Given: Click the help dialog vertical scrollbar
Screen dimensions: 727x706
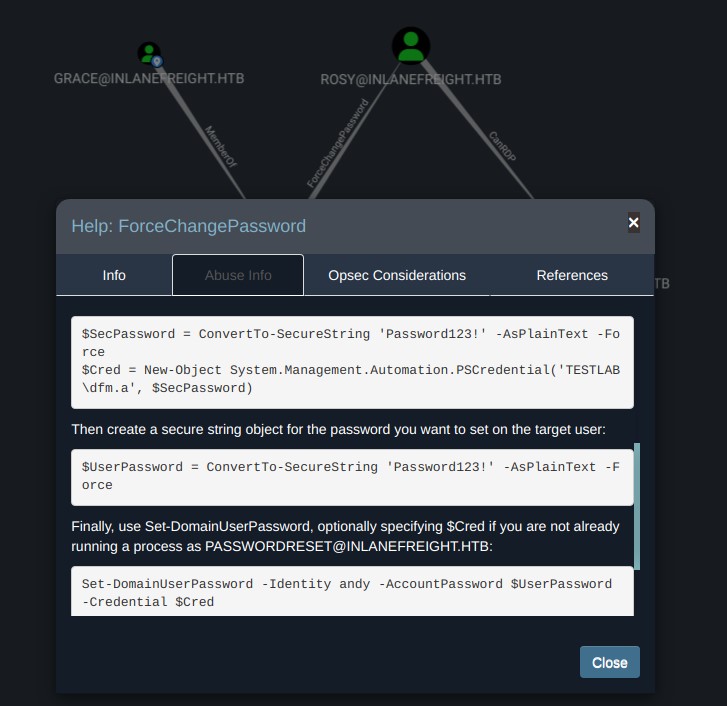Looking at the screenshot, I should 636,505.
